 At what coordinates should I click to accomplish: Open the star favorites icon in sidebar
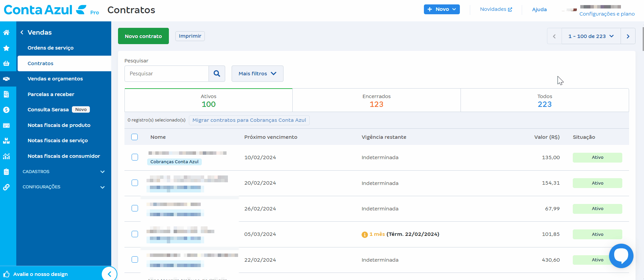(x=6, y=48)
